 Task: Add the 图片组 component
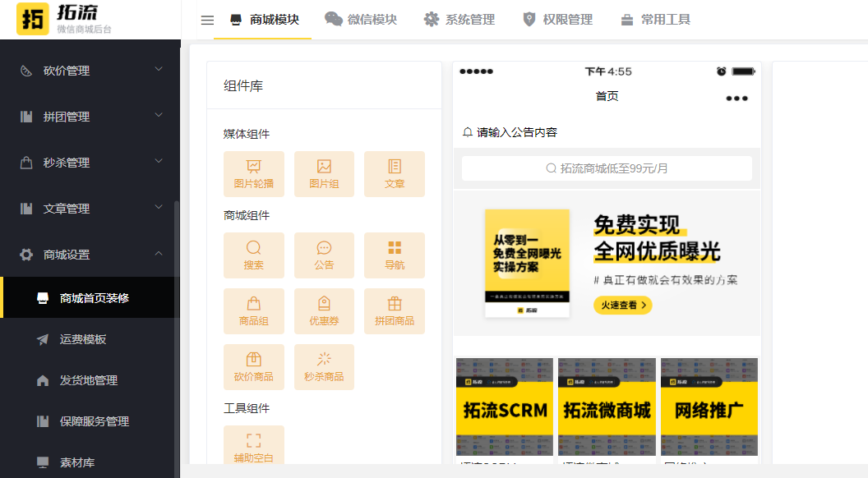[x=324, y=173]
